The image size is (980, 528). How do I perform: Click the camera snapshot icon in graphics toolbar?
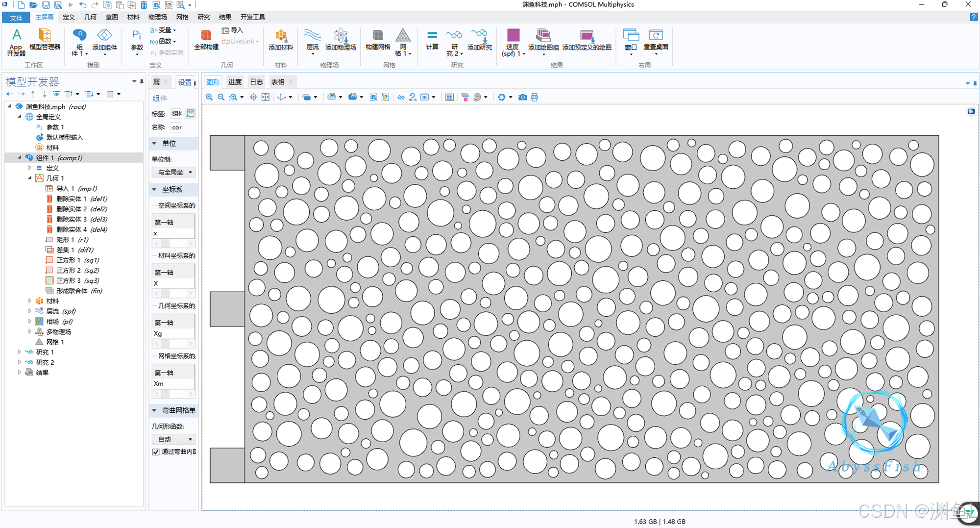click(x=522, y=97)
